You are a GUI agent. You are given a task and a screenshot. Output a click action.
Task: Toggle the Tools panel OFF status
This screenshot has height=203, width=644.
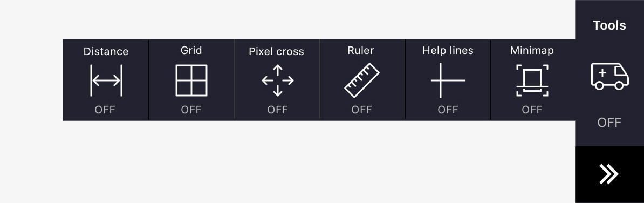(x=609, y=123)
